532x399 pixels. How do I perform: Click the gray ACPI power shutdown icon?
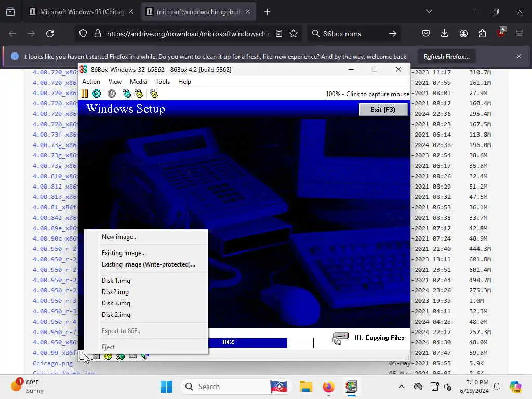coord(112,94)
